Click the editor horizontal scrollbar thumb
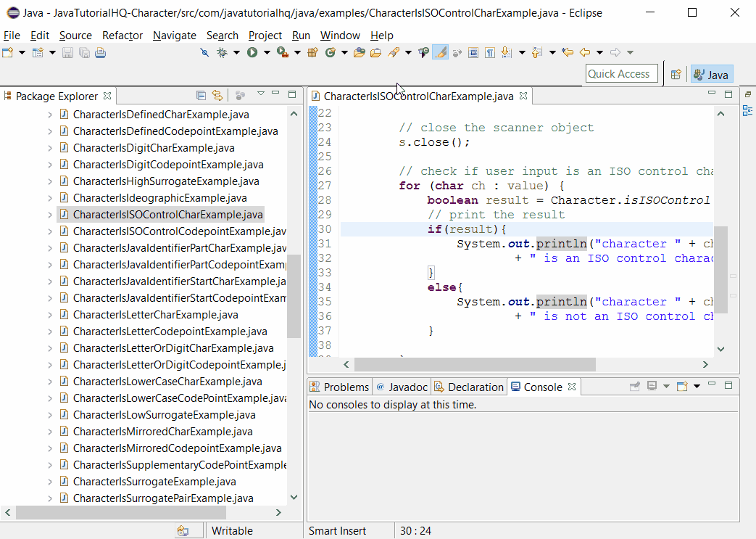Viewport: 756px width, 539px height. coord(475,364)
